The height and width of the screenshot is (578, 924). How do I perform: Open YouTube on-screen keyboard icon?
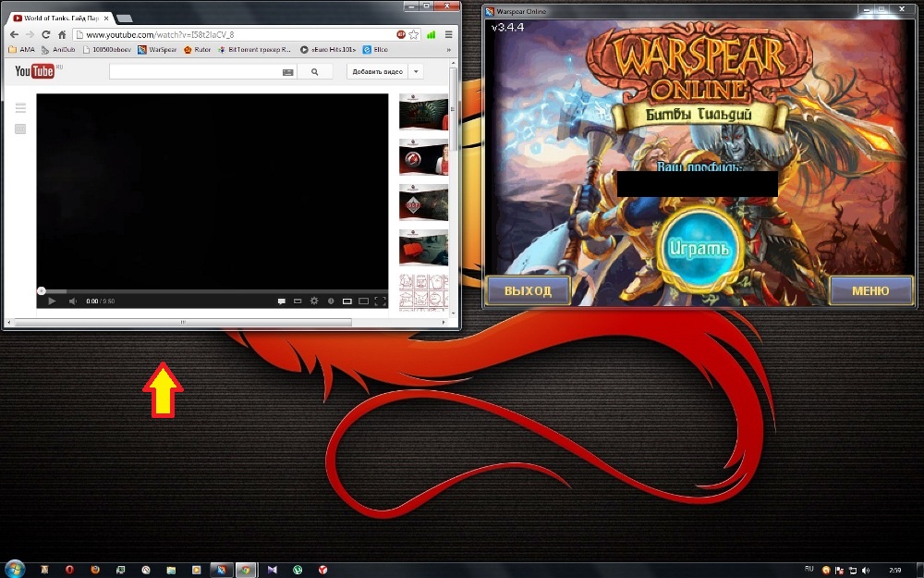287,72
